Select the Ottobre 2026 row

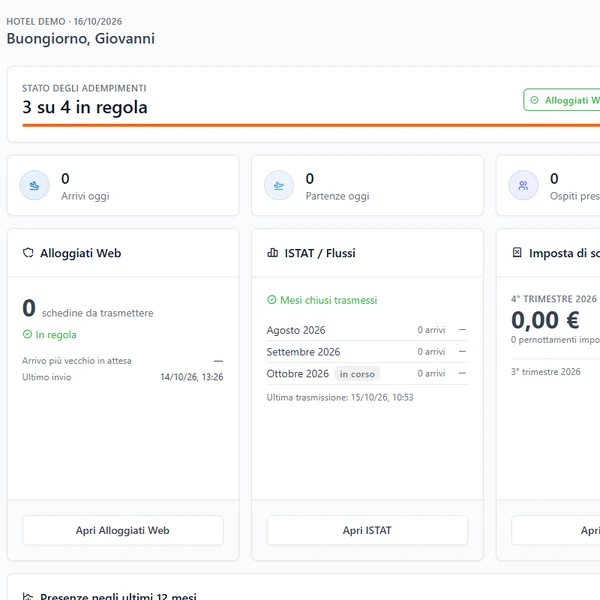click(x=367, y=373)
